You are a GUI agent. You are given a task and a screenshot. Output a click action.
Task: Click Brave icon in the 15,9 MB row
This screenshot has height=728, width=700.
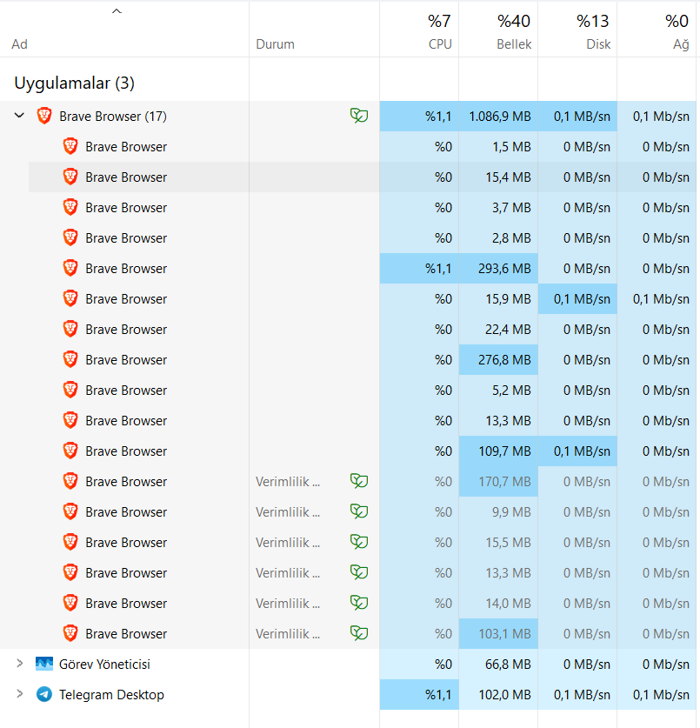(x=70, y=298)
